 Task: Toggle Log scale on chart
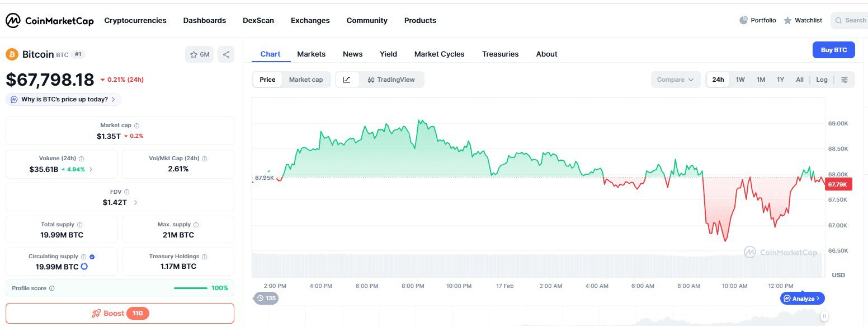click(821, 80)
